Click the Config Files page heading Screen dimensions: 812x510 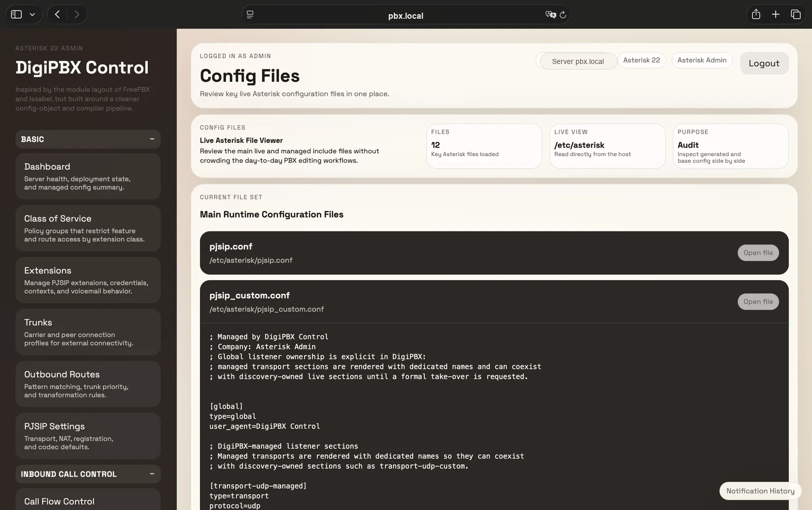[250, 76]
